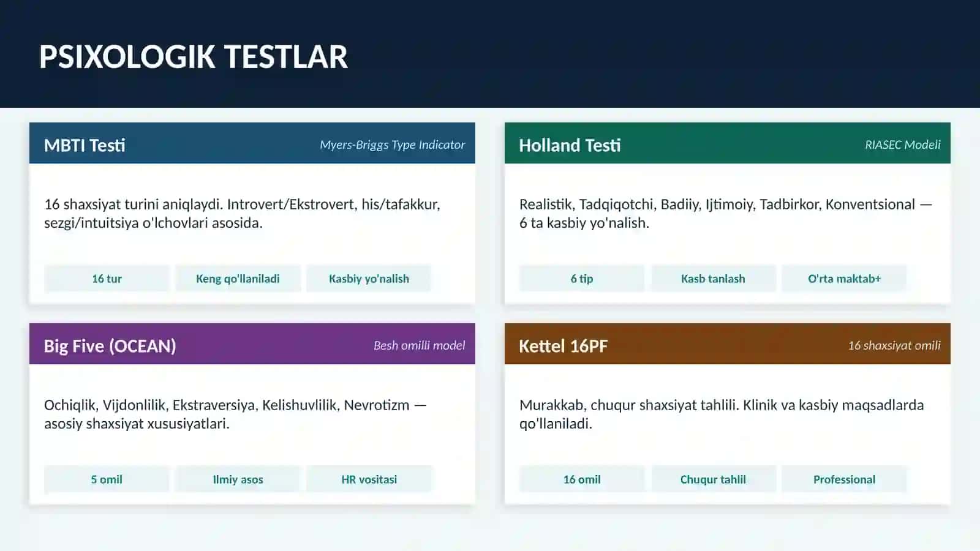This screenshot has width=980, height=551.
Task: Click the Big Five description starting 'Ochiqlik, Vijdonlilik'
Action: [235, 414]
